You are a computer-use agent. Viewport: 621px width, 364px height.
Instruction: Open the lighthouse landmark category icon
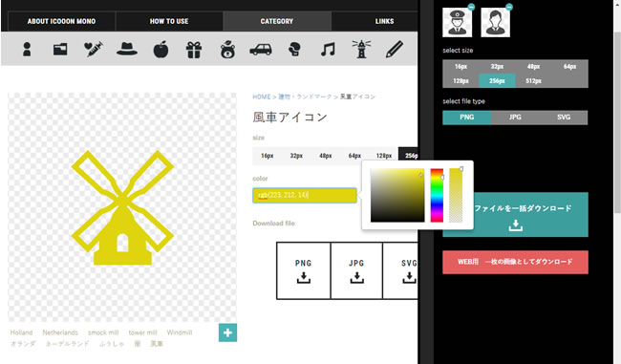(x=361, y=49)
